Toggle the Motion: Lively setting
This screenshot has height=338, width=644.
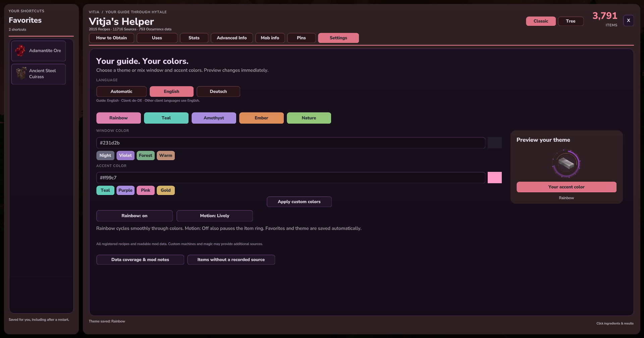215,216
